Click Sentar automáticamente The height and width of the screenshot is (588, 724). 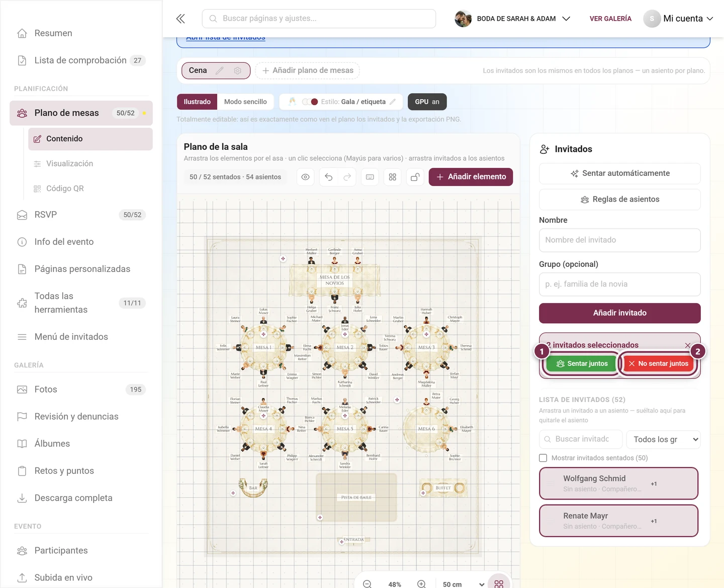coord(620,173)
